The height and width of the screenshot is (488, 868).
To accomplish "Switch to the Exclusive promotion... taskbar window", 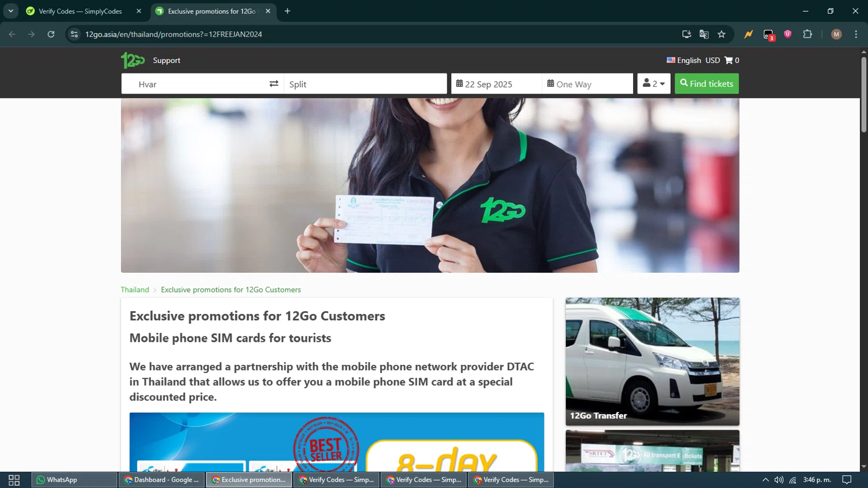I will (x=249, y=480).
